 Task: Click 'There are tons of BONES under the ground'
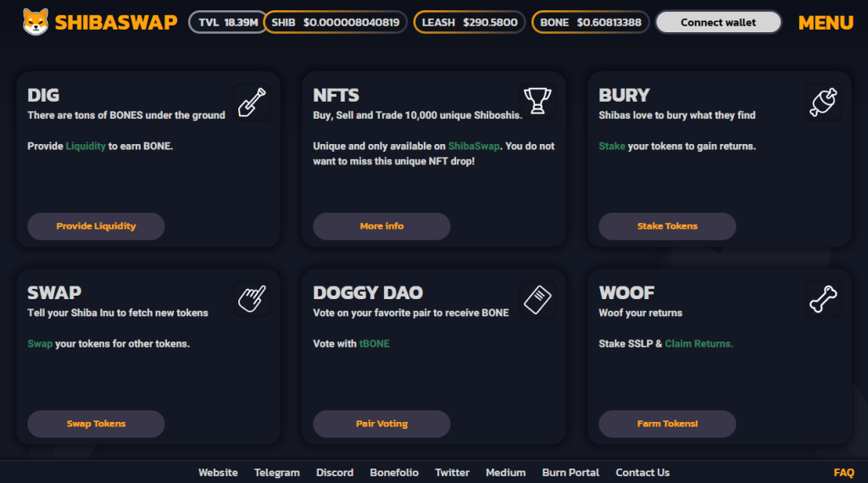tap(126, 115)
